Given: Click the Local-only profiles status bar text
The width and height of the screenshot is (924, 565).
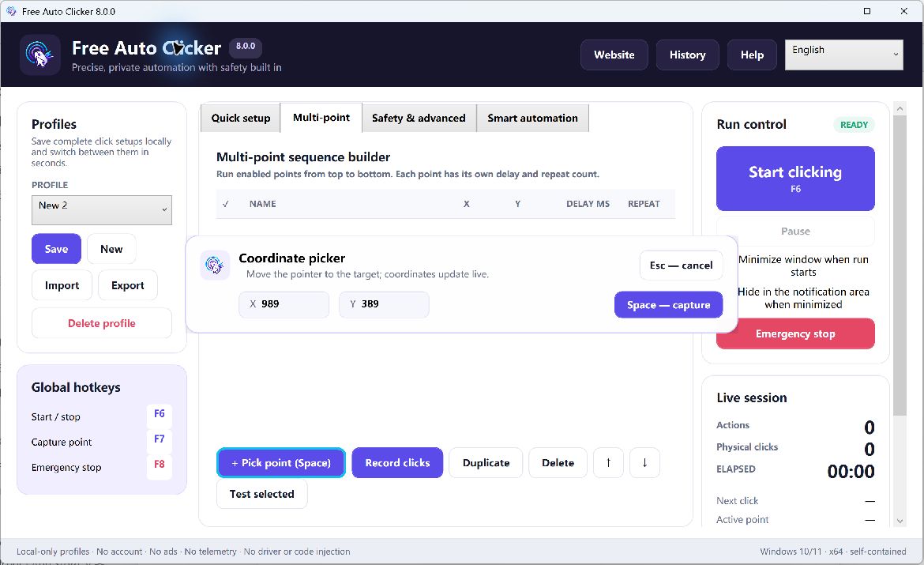Looking at the screenshot, I should coord(183,552).
